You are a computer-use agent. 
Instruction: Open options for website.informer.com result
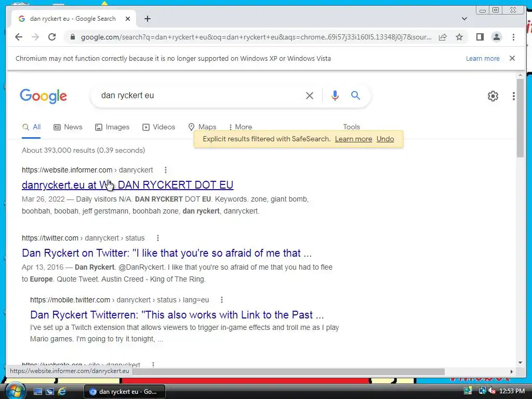click(166, 170)
